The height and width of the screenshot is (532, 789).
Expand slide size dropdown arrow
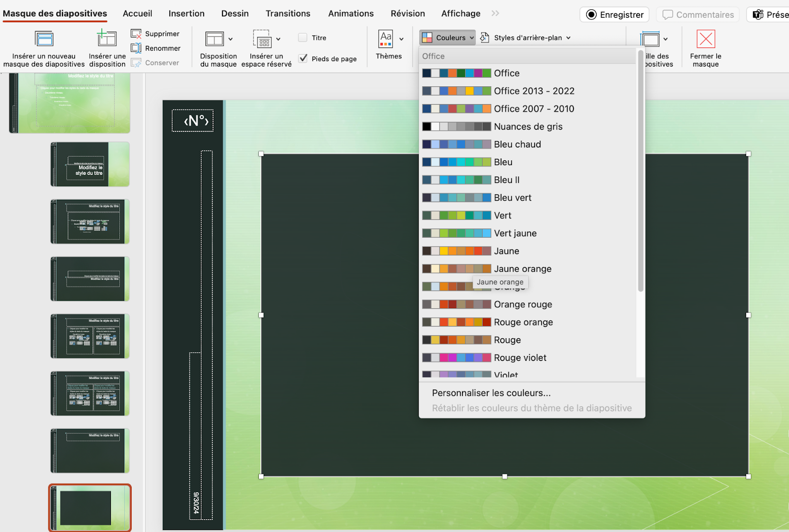(666, 39)
